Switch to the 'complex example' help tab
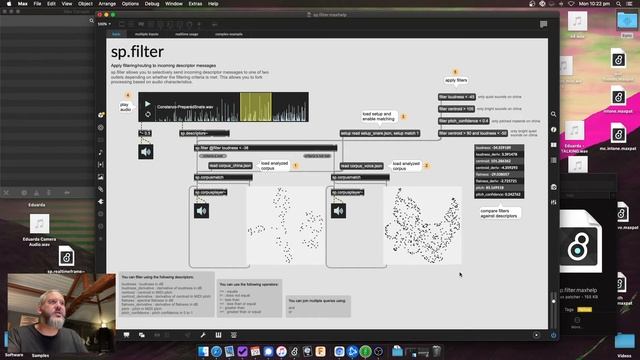This screenshot has width=640, height=360. coord(229,34)
